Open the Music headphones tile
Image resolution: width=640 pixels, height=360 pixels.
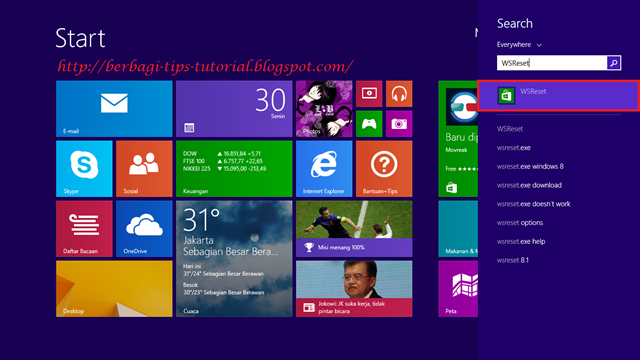pyautogui.click(x=399, y=94)
